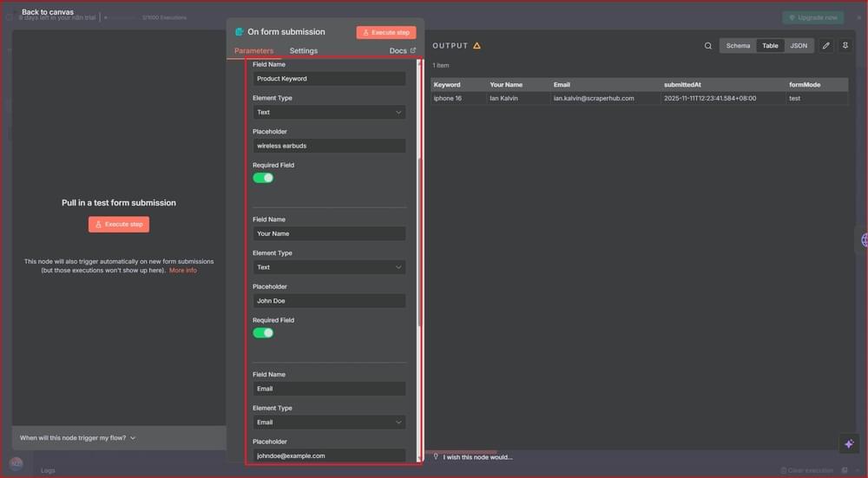Open Element Type dropdown for Product Keyword
868x478 pixels.
pyautogui.click(x=329, y=112)
